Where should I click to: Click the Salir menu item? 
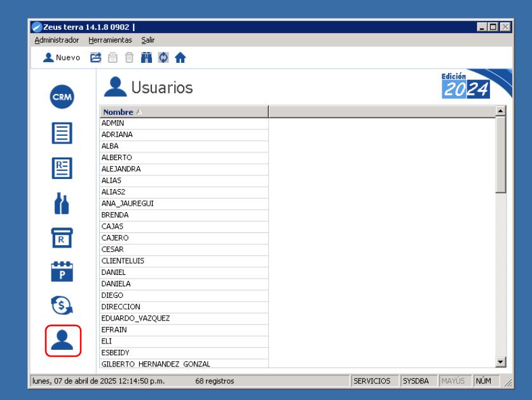(x=148, y=40)
